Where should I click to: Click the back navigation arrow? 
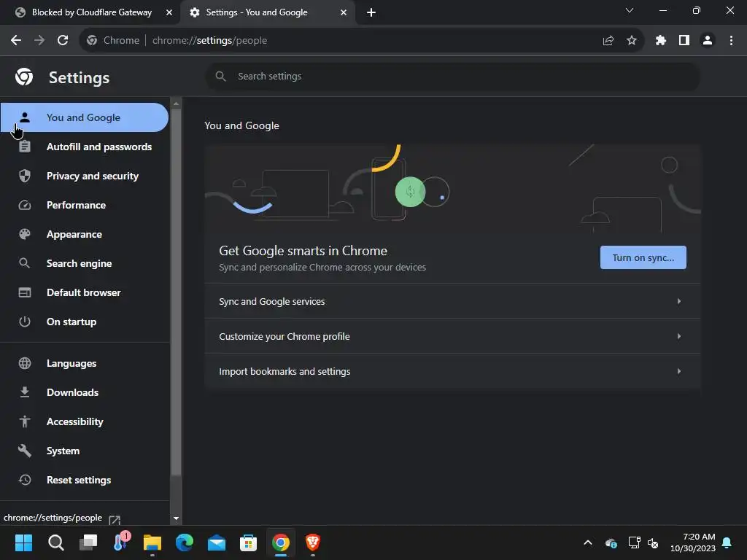[16, 41]
